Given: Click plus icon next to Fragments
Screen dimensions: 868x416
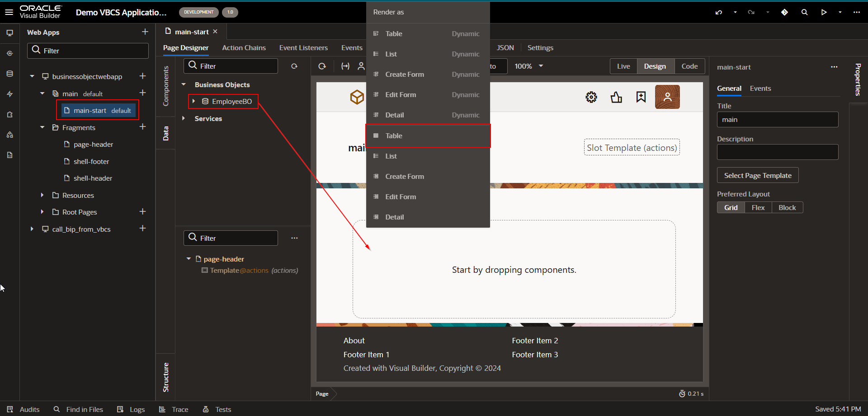Looking at the screenshot, I should point(142,127).
